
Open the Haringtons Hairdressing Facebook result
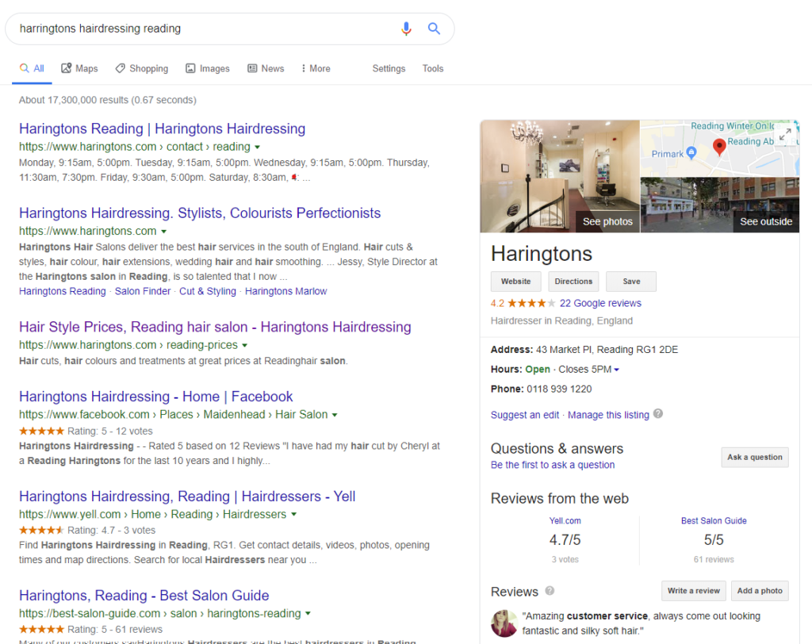coord(156,397)
